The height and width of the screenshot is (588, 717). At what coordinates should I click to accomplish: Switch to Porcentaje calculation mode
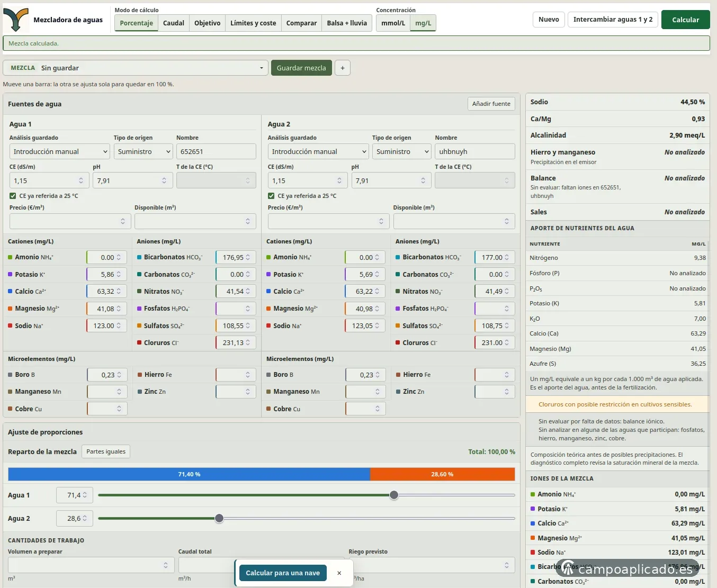pyautogui.click(x=137, y=23)
